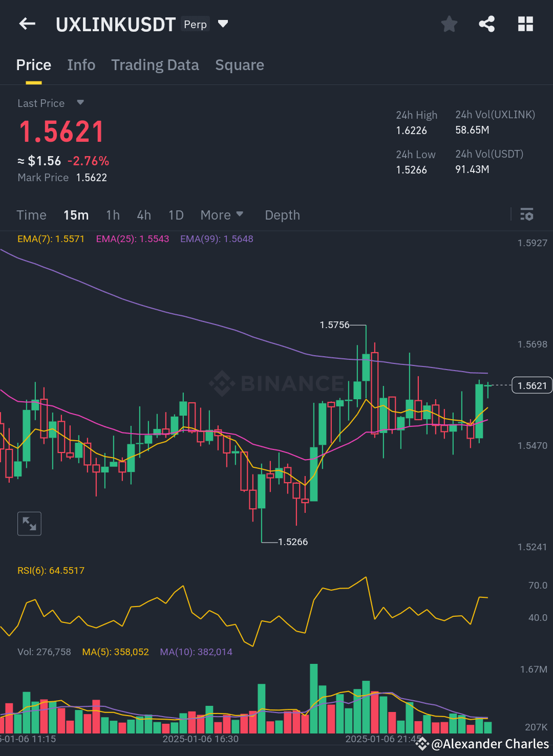The image size is (553, 756).
Task: Open the chart indicator settings icon
Action: [527, 215]
